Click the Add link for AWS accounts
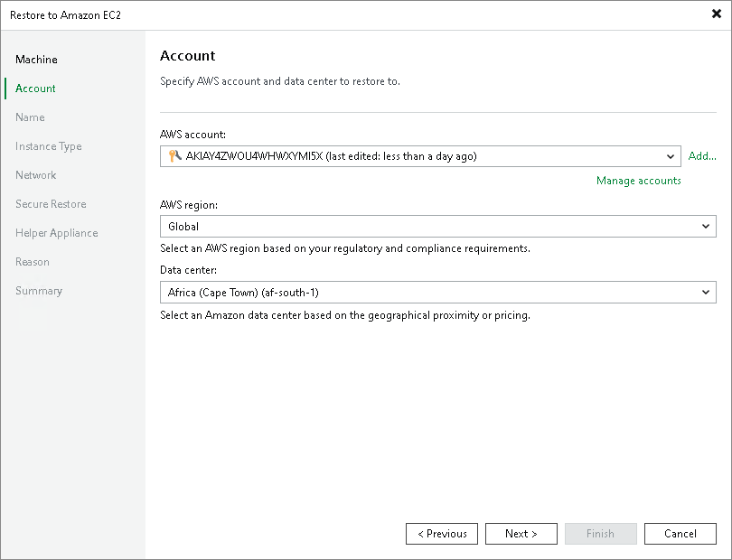This screenshot has width=732, height=560. pos(702,156)
